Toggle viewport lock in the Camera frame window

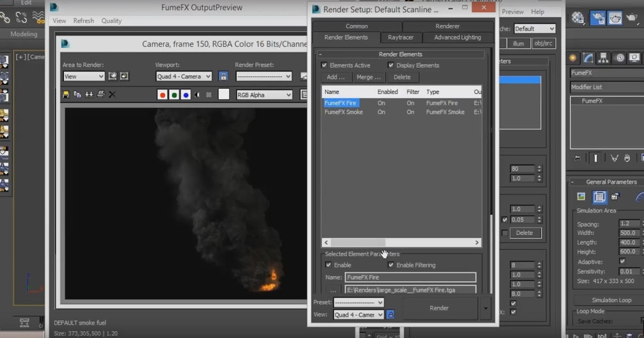click(x=223, y=76)
